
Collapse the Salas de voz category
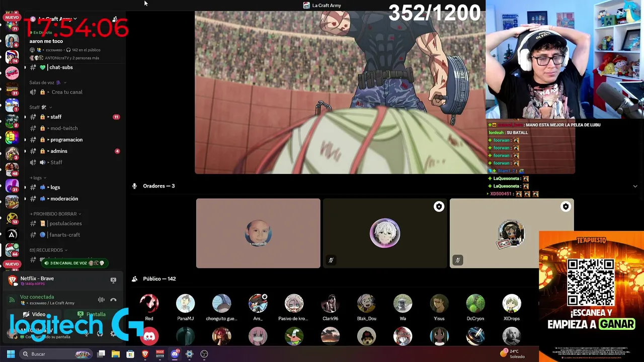48,82
